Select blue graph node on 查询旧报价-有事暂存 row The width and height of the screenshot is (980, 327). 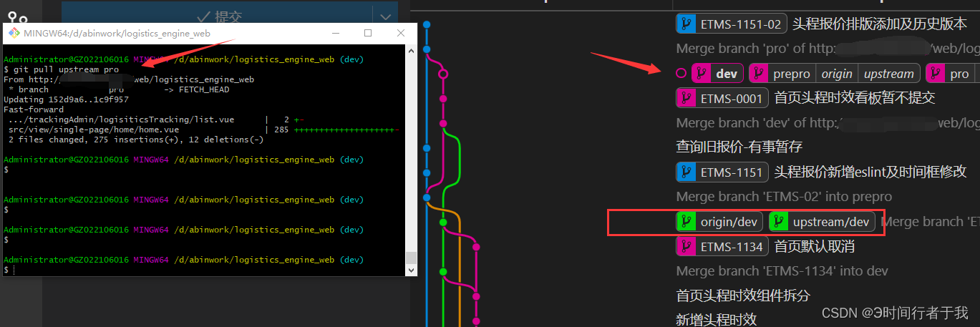427,148
